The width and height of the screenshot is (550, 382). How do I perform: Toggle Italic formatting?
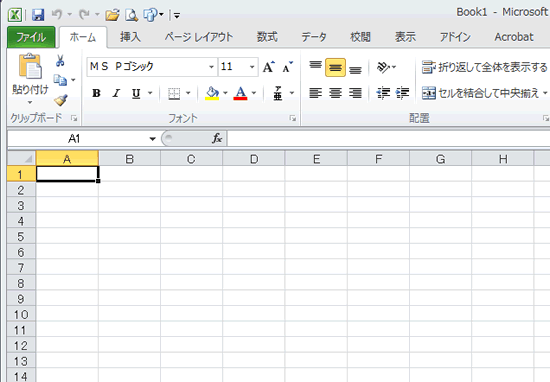point(116,93)
